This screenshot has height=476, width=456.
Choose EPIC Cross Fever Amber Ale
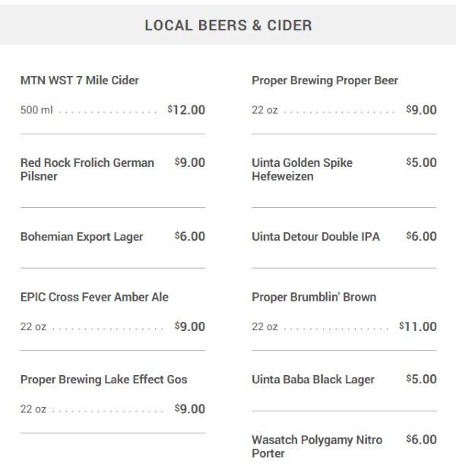coord(94,297)
